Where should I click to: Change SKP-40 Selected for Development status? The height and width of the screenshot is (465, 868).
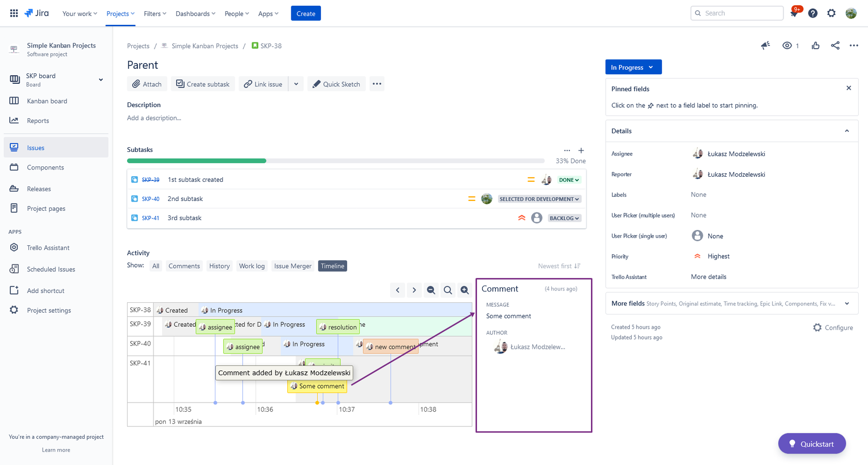(x=539, y=199)
